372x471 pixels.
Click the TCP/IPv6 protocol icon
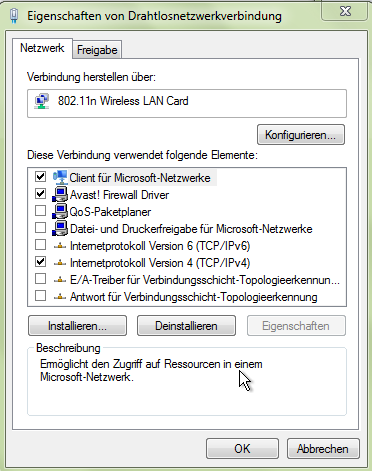pos(60,246)
